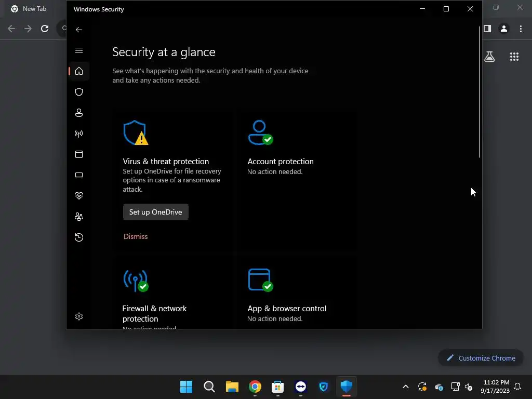Image resolution: width=532 pixels, height=399 pixels.
Task: Click the Account protection tile icon
Action: point(261,132)
